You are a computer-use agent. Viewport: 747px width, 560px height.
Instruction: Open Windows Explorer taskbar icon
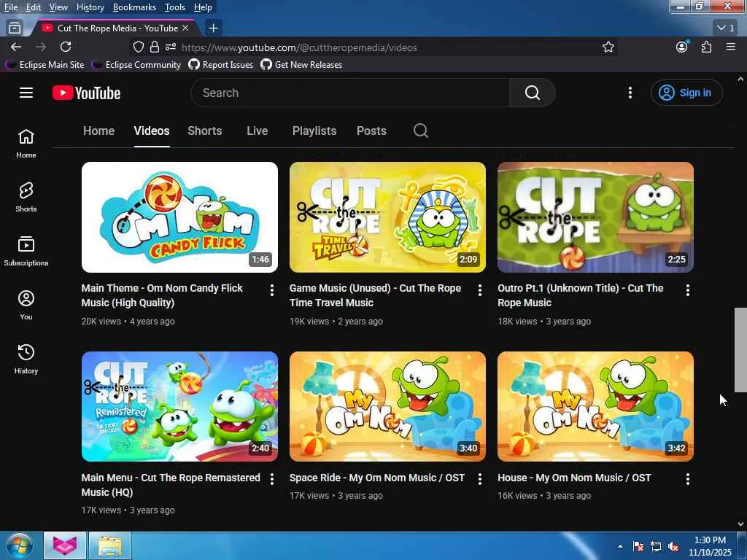point(111,545)
